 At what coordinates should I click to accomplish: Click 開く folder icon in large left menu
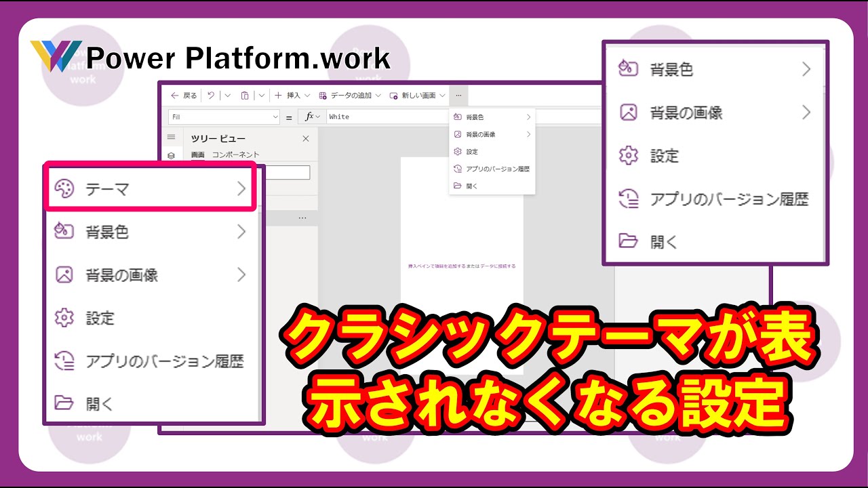[64, 403]
